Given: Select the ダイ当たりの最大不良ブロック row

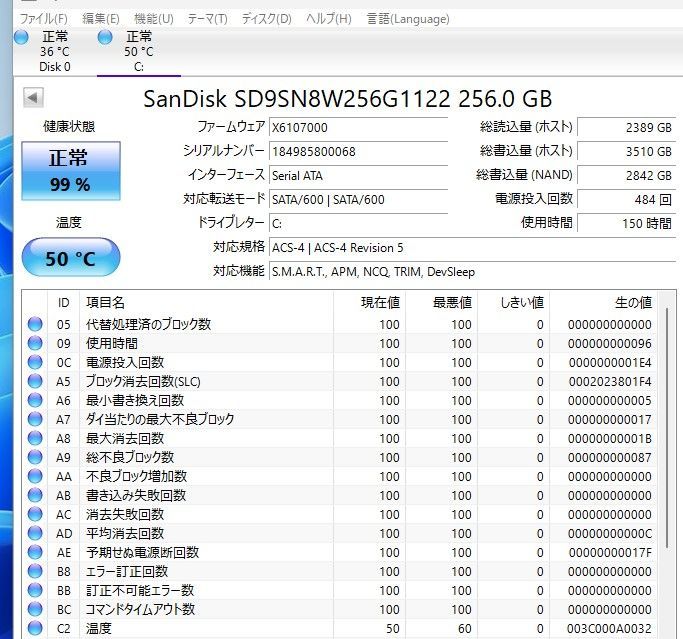Looking at the screenshot, I should [340, 419].
